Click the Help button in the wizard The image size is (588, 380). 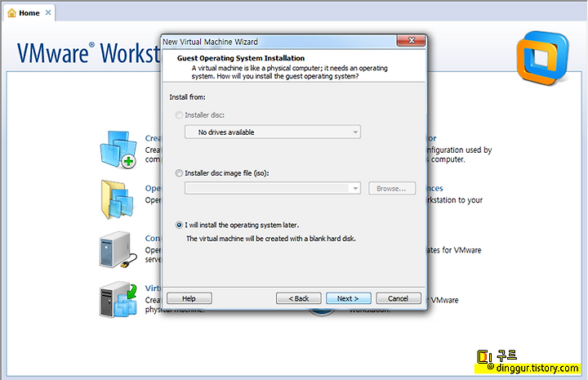[x=189, y=298]
